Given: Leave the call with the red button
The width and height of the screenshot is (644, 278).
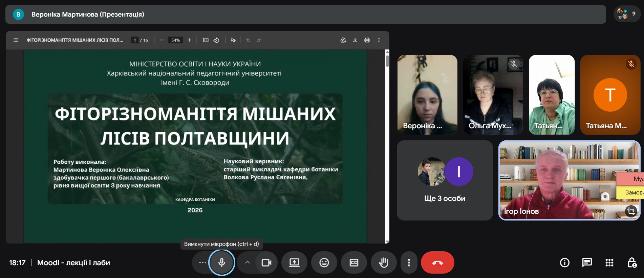Looking at the screenshot, I should [x=437, y=262].
